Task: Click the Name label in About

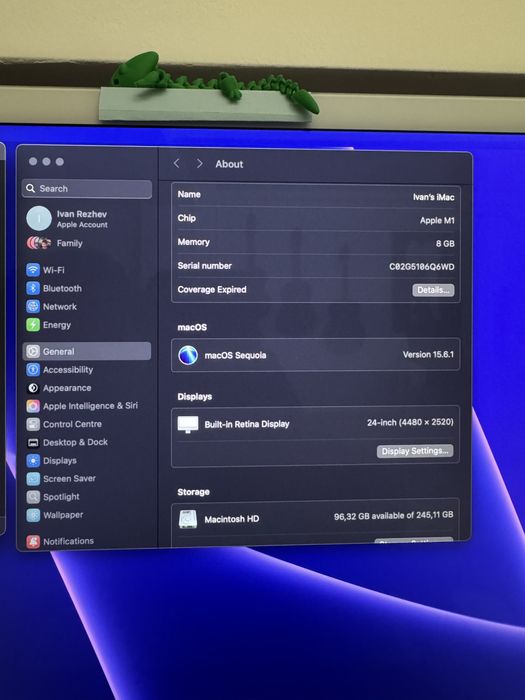Action: click(x=189, y=195)
